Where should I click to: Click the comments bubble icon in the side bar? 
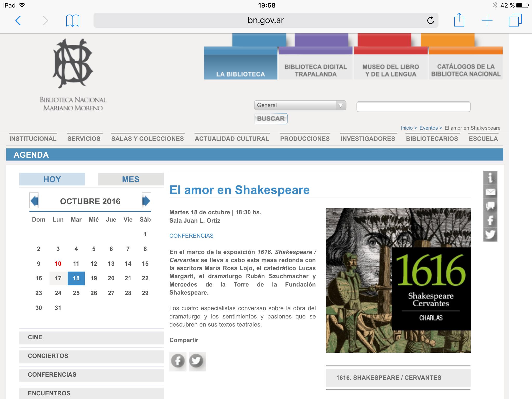[490, 206]
